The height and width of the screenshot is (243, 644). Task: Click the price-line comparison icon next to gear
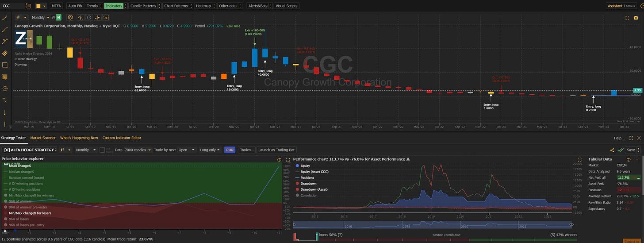click(80, 17)
